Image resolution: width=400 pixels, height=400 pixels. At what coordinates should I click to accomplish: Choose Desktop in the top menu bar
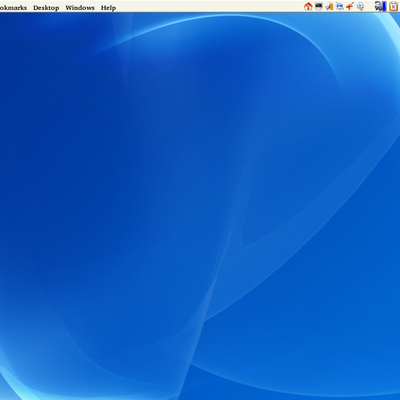(x=46, y=8)
